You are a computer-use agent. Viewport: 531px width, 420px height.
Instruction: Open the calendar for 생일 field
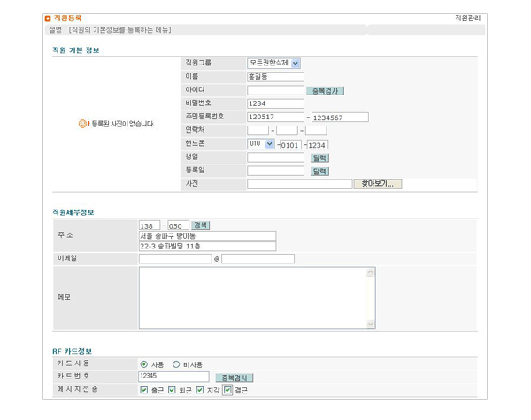point(319,157)
